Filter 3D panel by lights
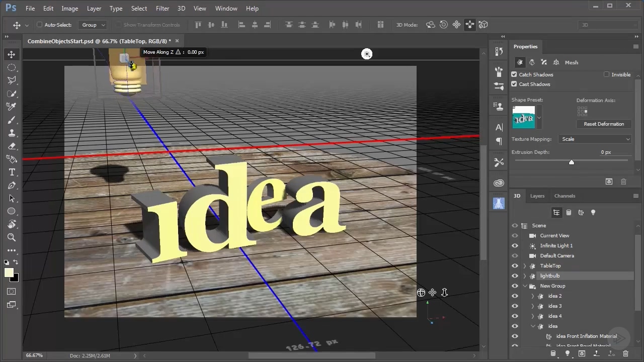 coord(593,213)
